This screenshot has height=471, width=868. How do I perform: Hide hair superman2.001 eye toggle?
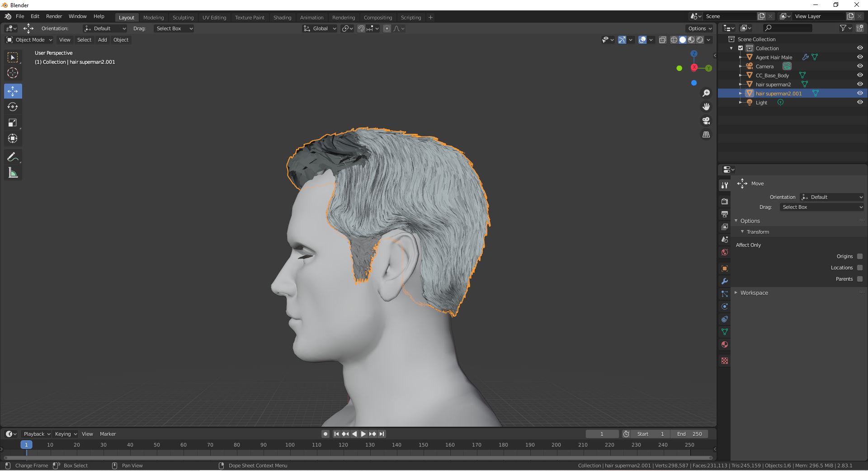pyautogui.click(x=860, y=93)
